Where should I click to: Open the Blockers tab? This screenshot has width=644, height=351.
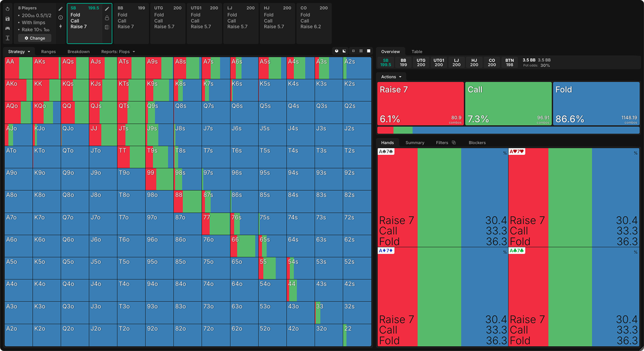point(477,143)
